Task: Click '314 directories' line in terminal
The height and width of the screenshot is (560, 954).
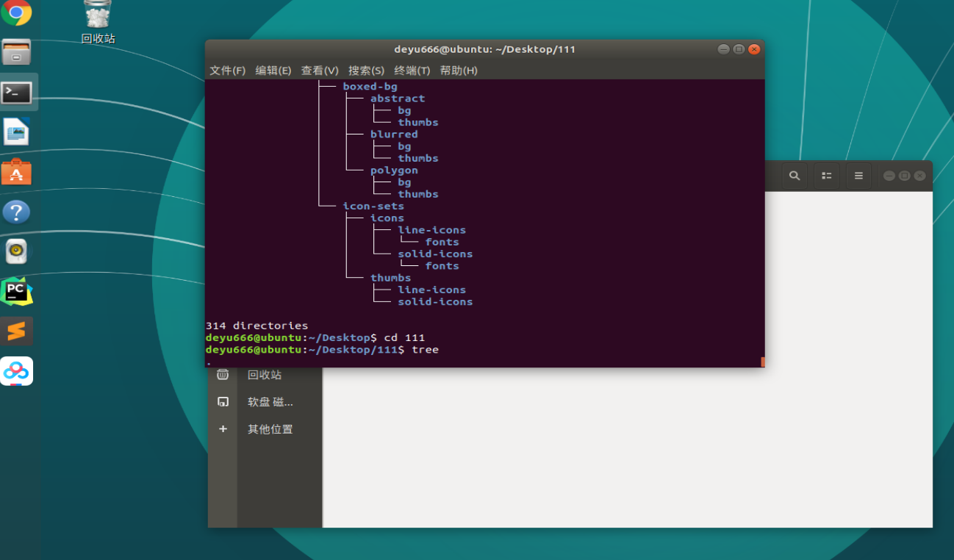Action: coord(257,326)
